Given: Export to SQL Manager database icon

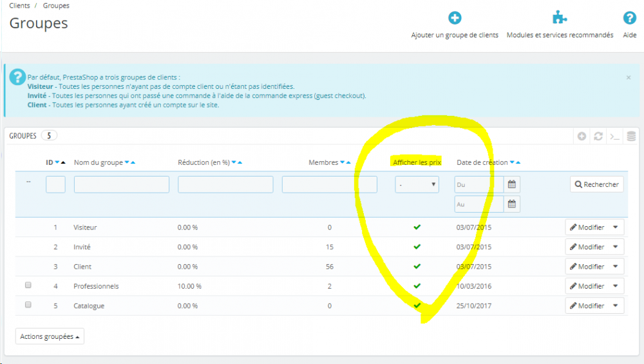Looking at the screenshot, I should (x=631, y=136).
